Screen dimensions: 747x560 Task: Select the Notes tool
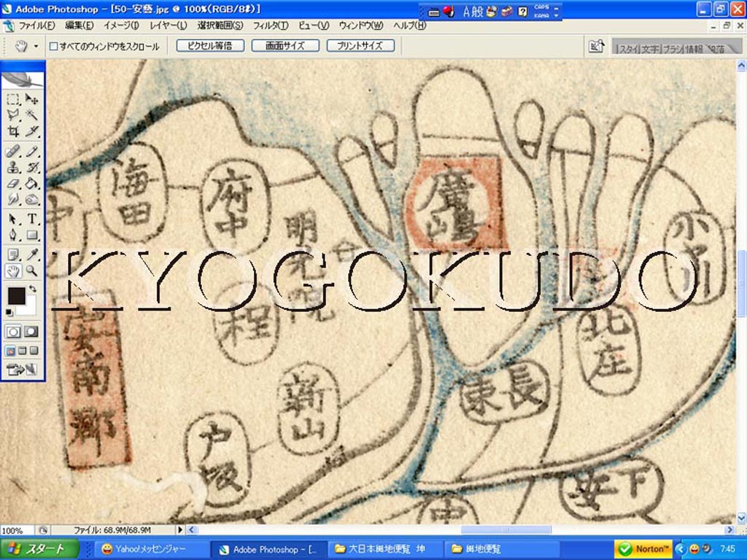click(13, 254)
